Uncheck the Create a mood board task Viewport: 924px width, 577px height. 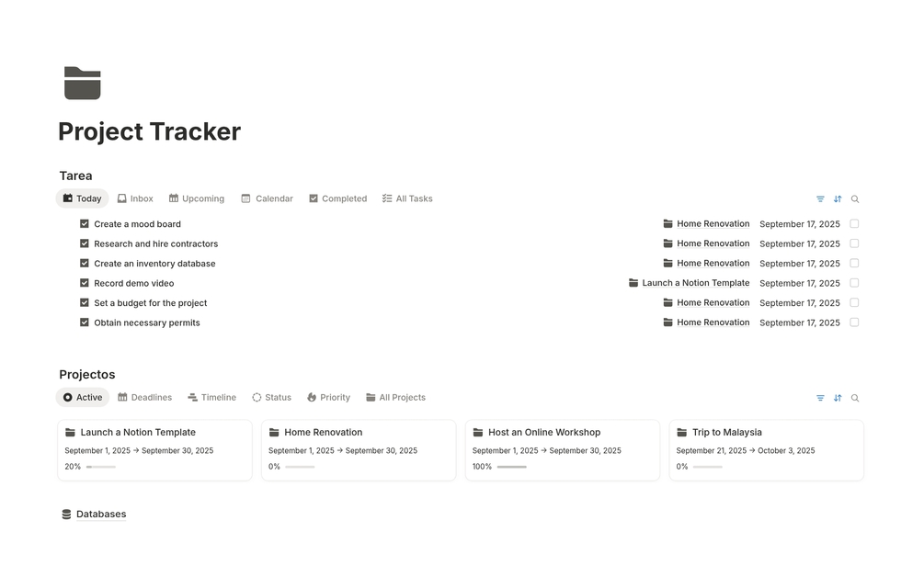[85, 224]
